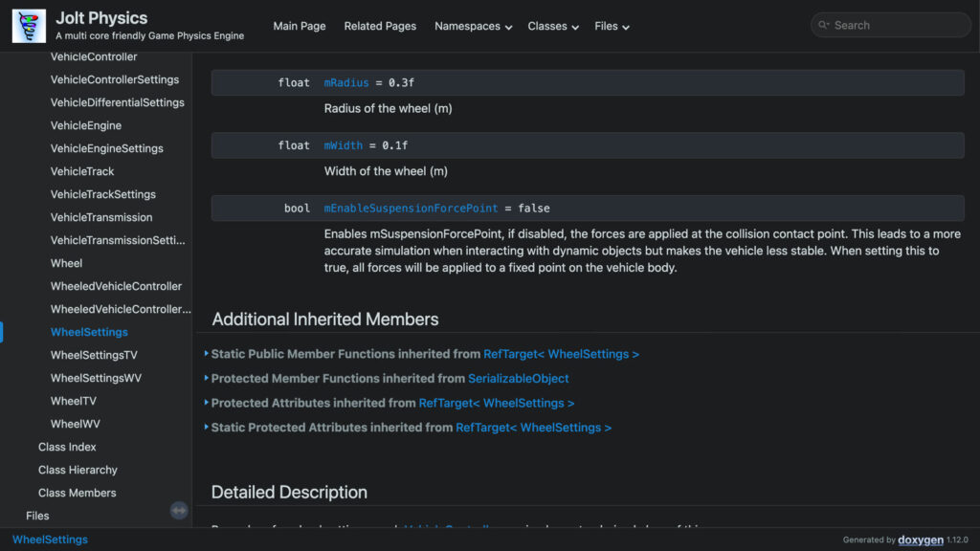Click 'Width of the wheel (m)' description
980x551 pixels.
pyautogui.click(x=386, y=171)
